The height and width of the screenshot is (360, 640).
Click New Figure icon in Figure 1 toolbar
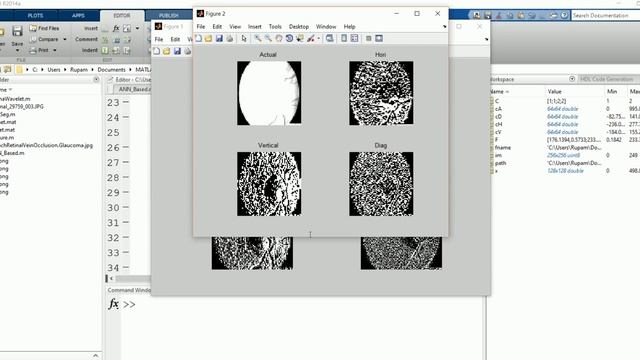tap(156, 51)
